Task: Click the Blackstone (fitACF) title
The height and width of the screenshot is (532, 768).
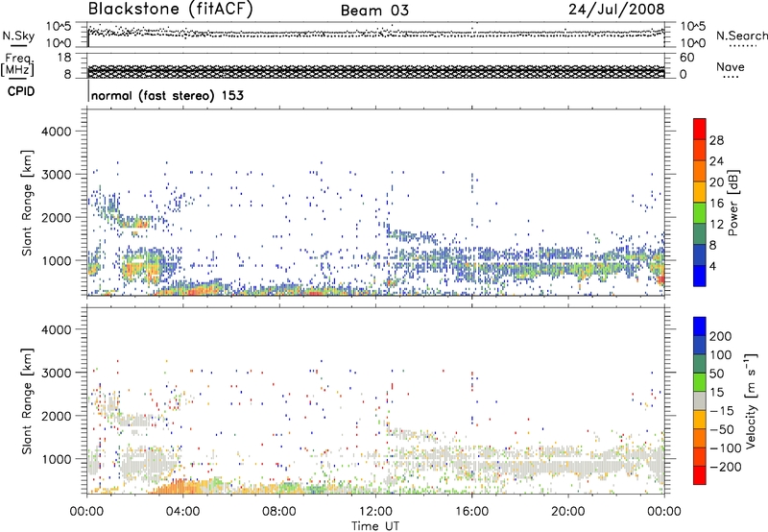Action: [170, 9]
